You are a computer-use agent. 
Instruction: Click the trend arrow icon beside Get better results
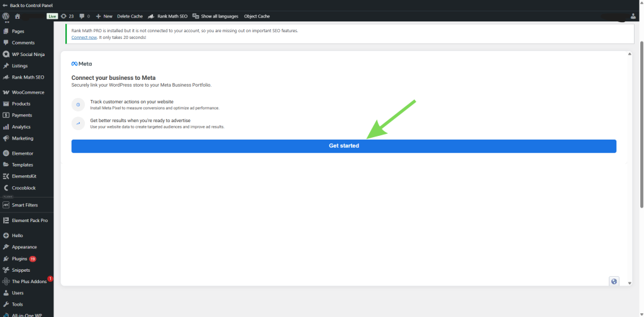pos(78,124)
